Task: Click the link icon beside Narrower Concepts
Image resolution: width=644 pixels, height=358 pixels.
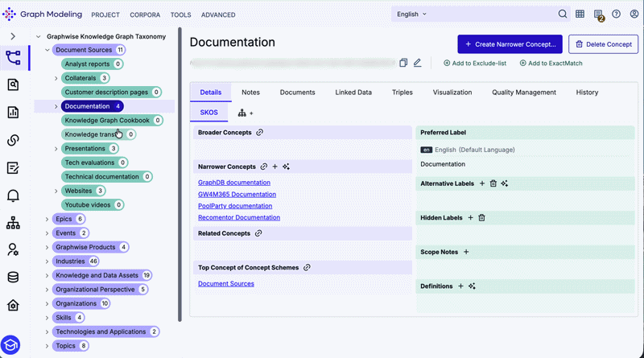Action: (264, 167)
